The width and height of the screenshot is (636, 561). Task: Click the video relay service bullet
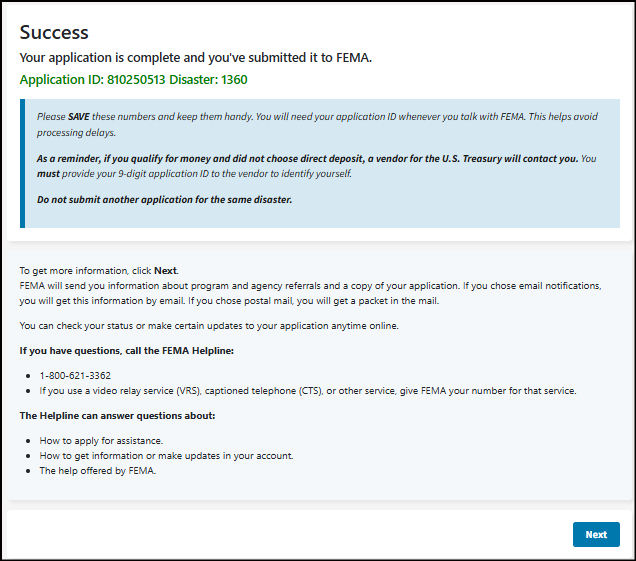tap(320, 390)
